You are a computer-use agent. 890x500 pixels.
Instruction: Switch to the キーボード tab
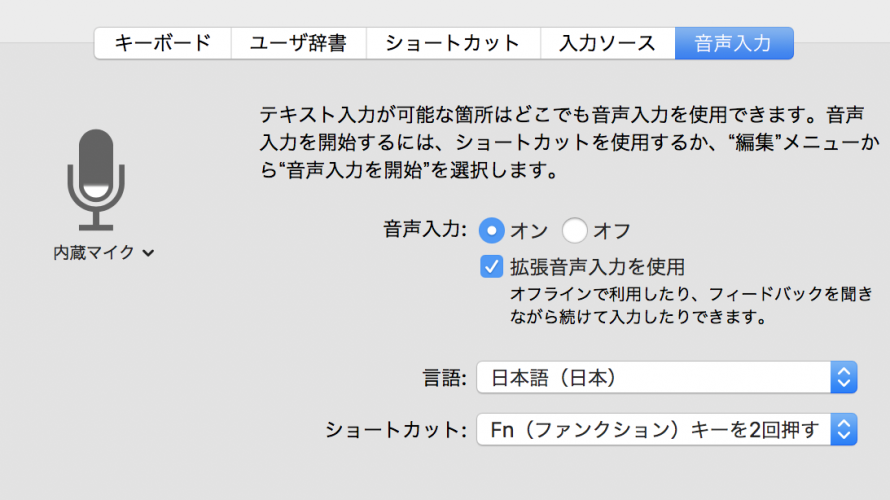(x=163, y=43)
